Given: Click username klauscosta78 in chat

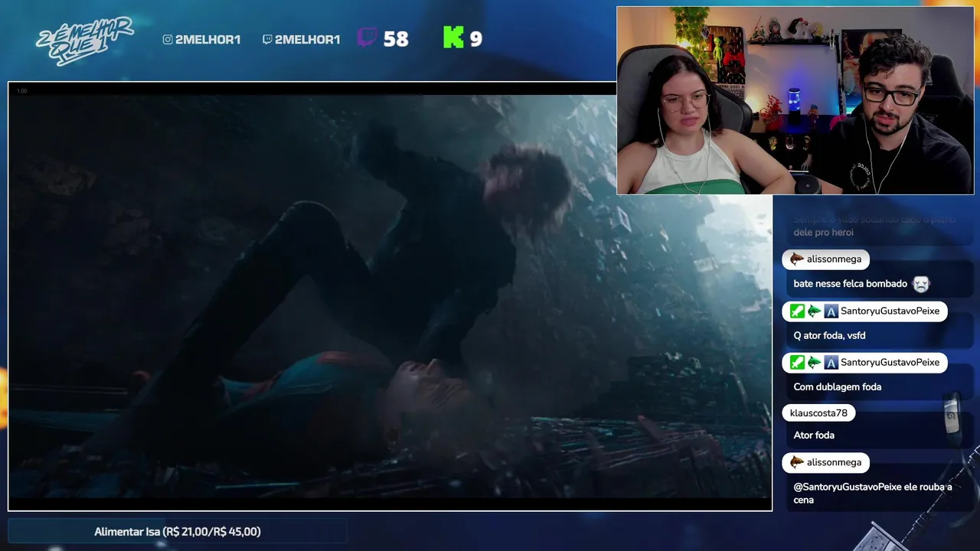Looking at the screenshot, I should (818, 413).
